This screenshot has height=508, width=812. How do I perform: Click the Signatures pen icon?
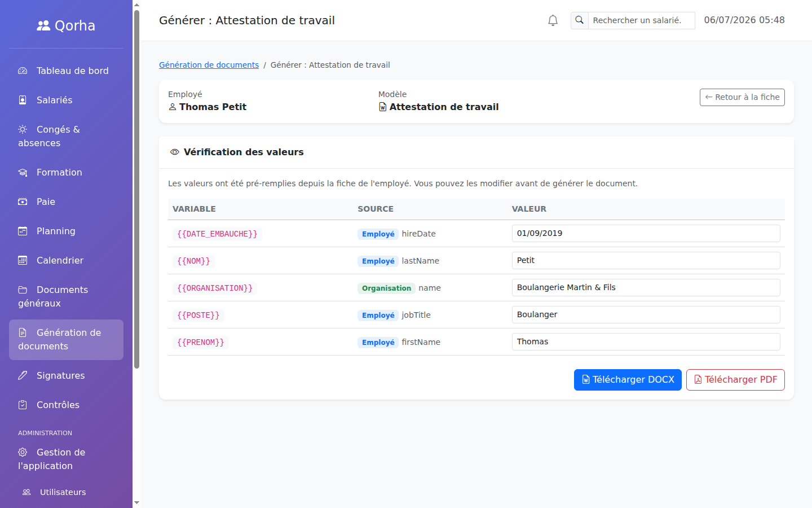point(23,375)
